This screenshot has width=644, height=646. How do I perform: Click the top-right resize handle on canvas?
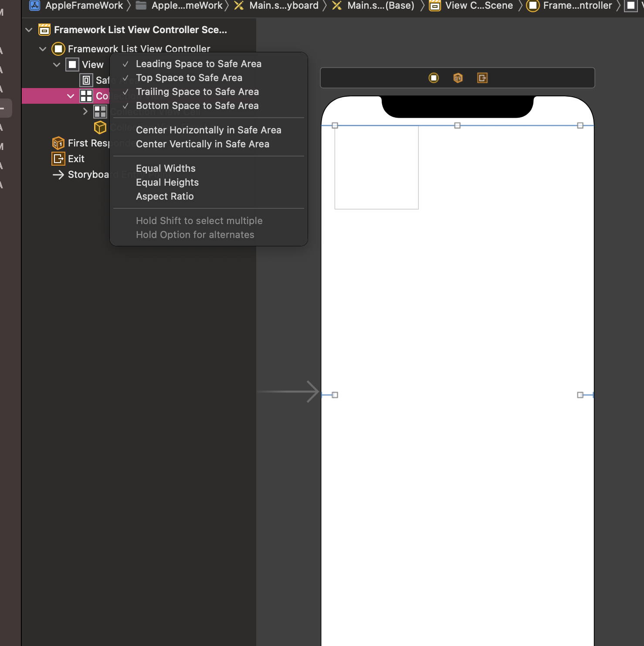click(580, 126)
